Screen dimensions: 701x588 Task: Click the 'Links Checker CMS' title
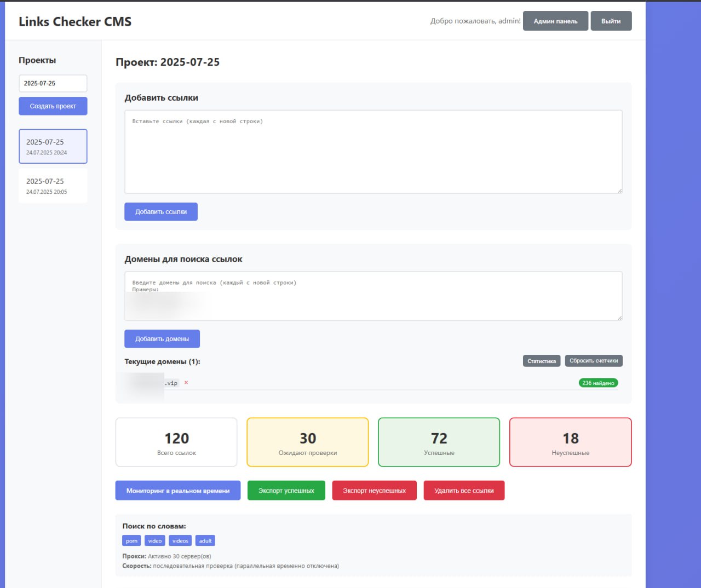click(75, 21)
